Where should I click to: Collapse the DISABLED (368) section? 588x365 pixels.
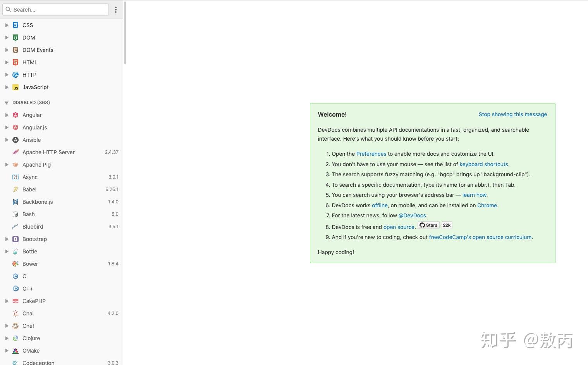click(7, 103)
